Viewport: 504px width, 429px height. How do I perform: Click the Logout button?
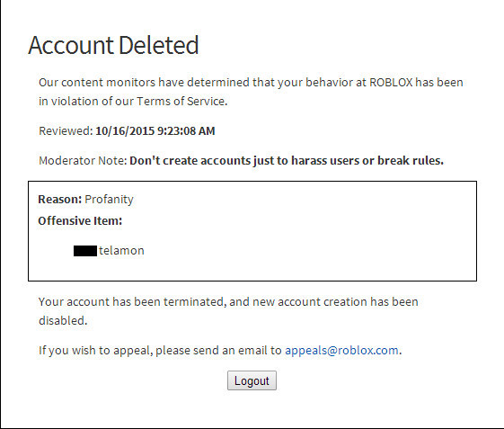[x=252, y=380]
